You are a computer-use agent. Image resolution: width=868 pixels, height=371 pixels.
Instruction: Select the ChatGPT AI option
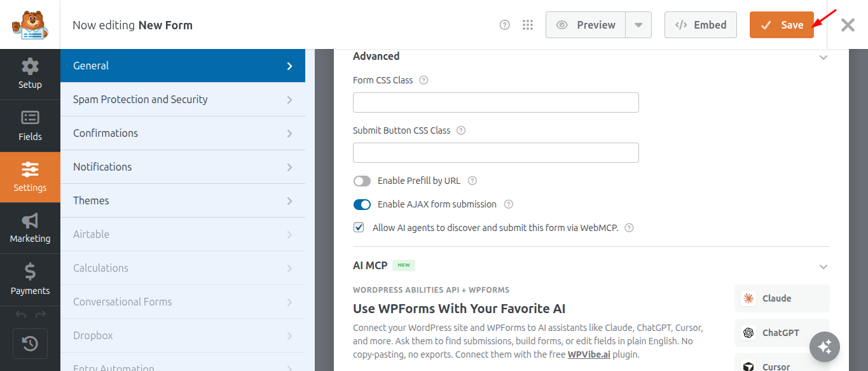click(782, 333)
